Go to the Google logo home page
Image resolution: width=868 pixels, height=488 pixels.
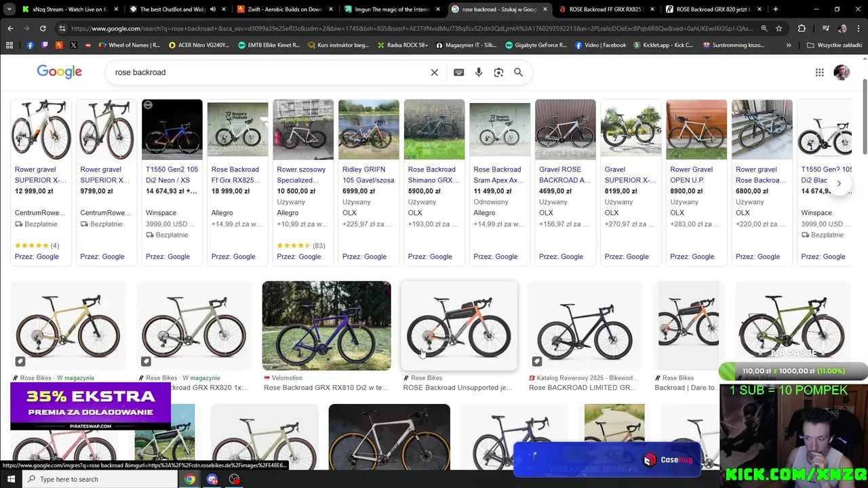[60, 72]
